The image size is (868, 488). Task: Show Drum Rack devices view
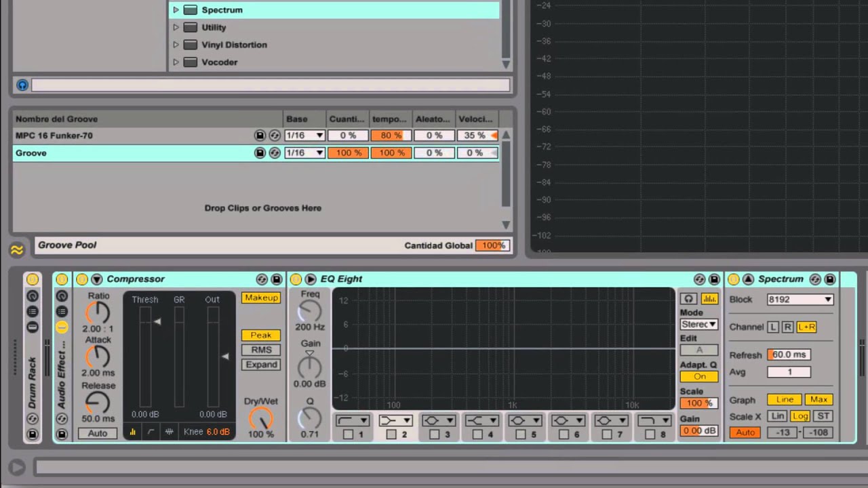(x=32, y=327)
